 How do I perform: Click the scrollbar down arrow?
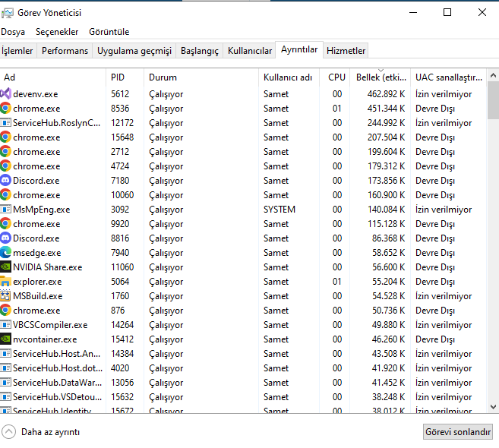coord(493,407)
